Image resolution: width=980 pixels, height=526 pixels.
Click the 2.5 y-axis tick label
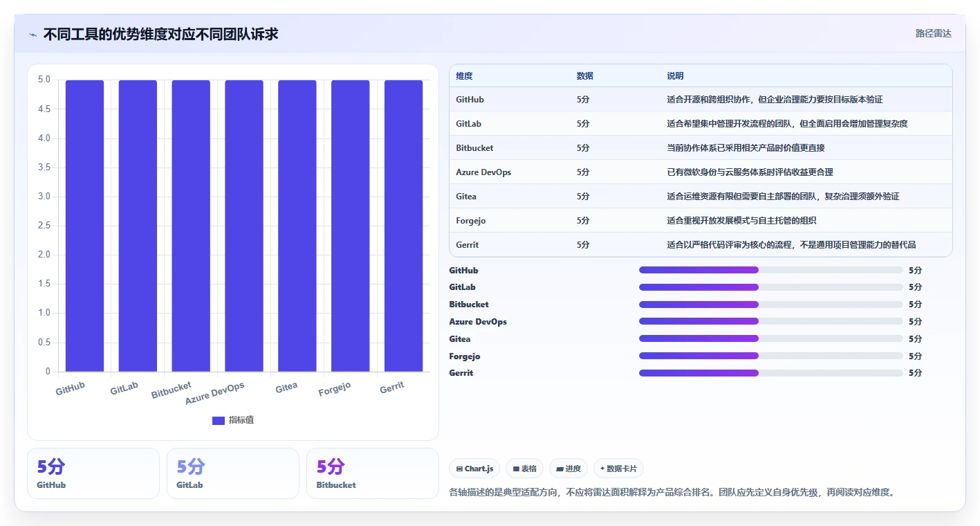[x=44, y=226]
